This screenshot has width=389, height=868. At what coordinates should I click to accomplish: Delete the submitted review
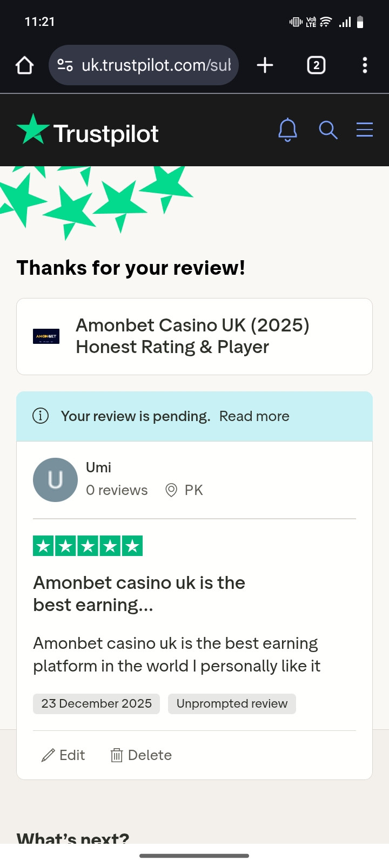point(142,755)
